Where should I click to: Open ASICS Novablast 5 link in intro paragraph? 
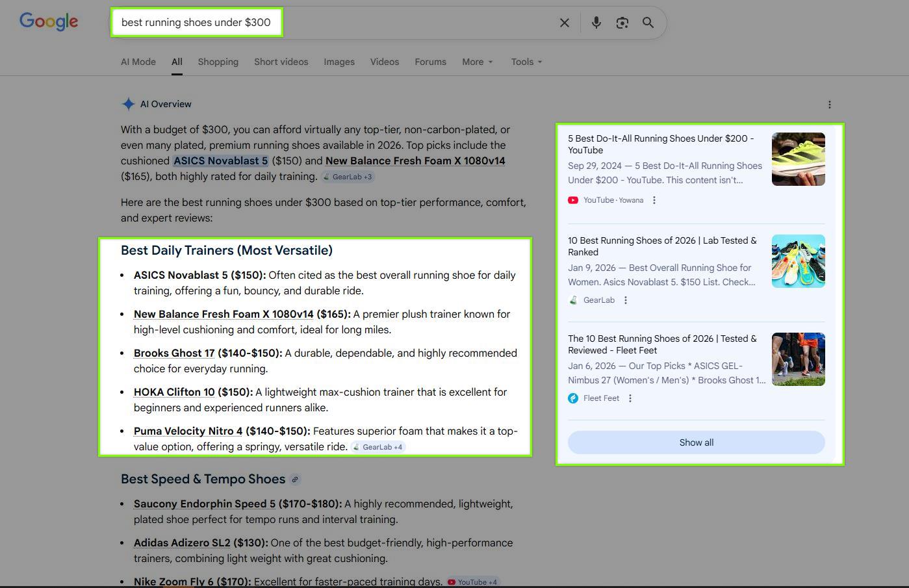point(221,160)
